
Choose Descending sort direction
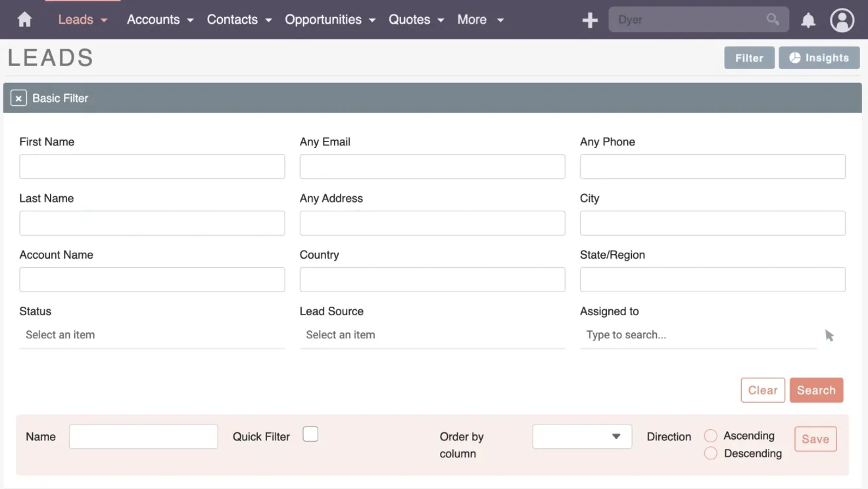tap(711, 453)
